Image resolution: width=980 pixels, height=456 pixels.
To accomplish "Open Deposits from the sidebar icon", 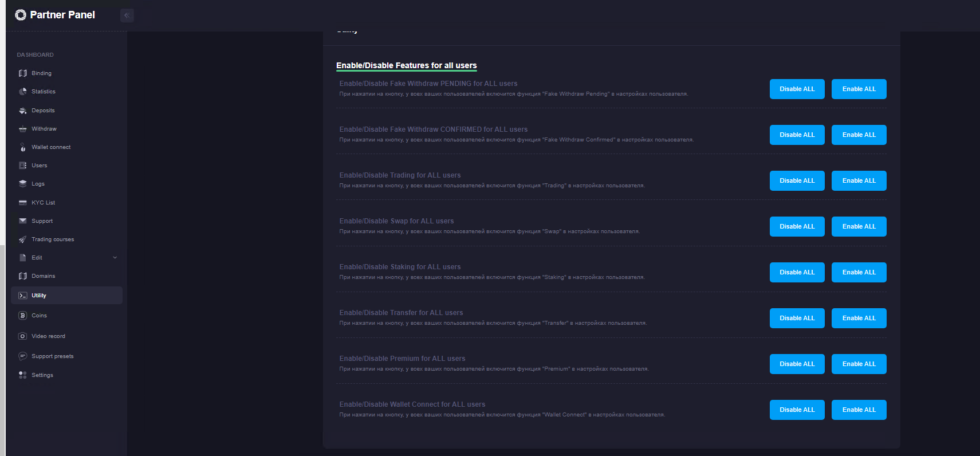I will pos(23,111).
